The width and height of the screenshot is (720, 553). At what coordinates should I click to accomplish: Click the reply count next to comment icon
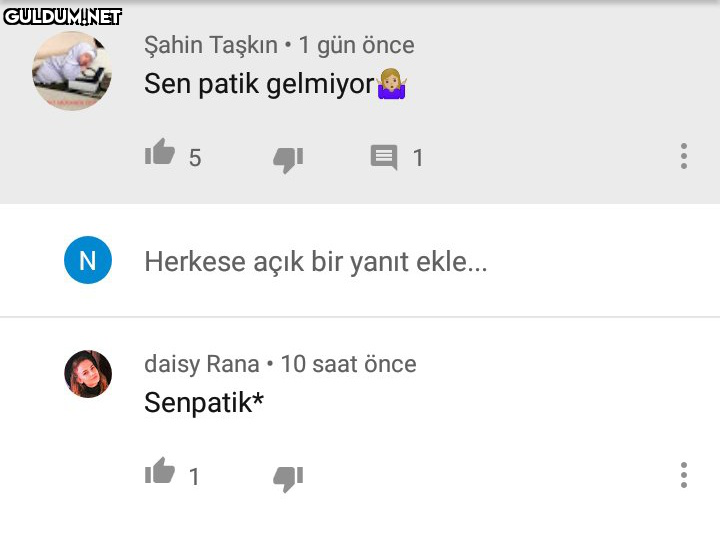click(x=418, y=158)
